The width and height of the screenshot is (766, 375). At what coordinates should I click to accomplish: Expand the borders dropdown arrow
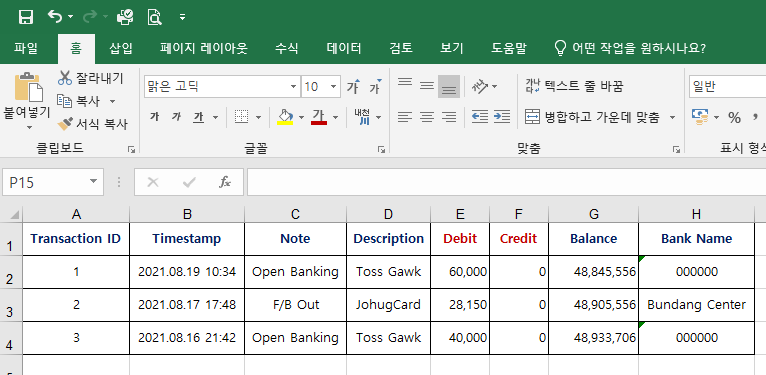[x=258, y=117]
